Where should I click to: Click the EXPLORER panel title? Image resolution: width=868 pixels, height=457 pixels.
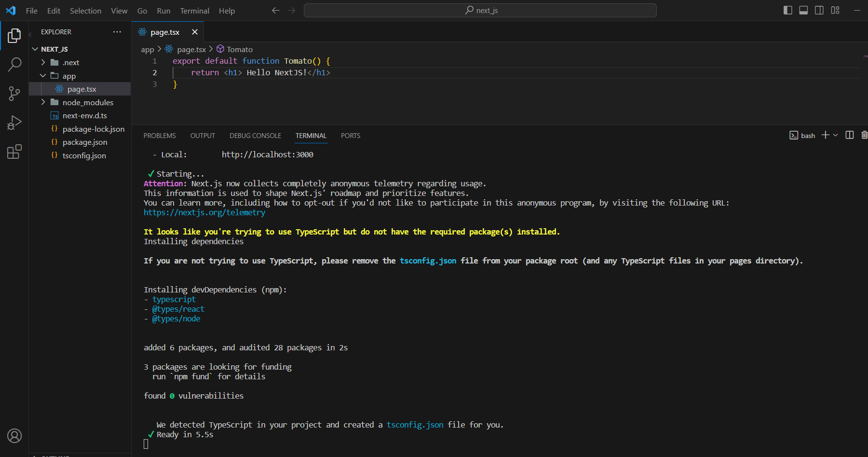56,32
